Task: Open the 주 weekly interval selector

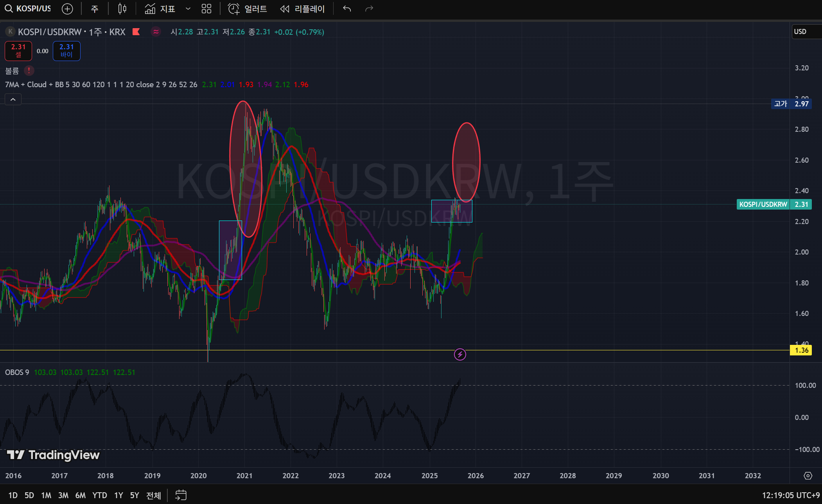Action: click(x=95, y=9)
